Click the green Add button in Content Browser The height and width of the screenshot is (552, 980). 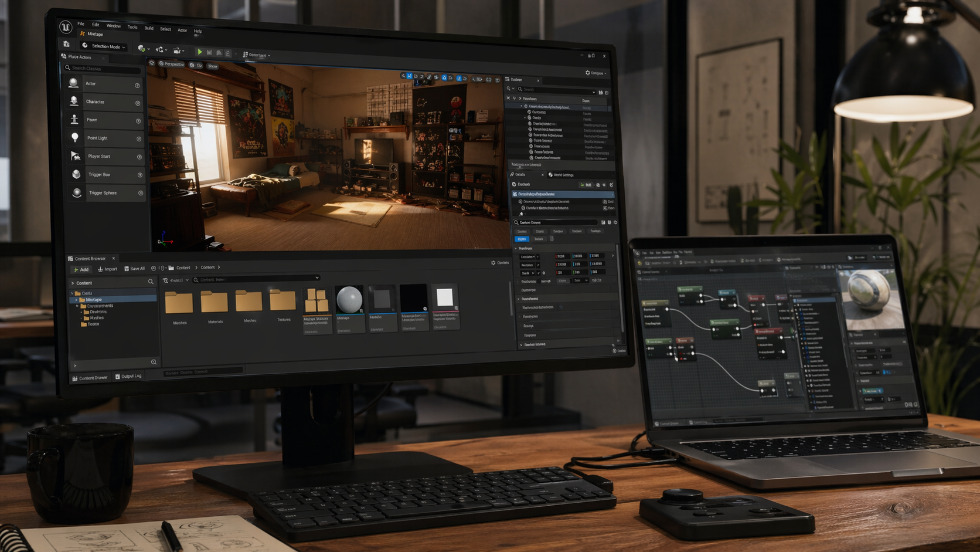(x=81, y=269)
